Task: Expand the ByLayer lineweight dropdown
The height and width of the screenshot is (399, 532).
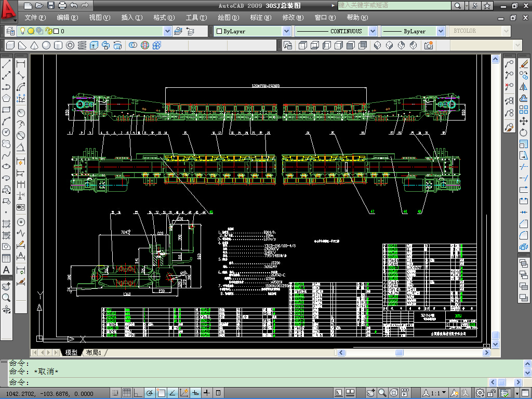Action: pyautogui.click(x=441, y=31)
